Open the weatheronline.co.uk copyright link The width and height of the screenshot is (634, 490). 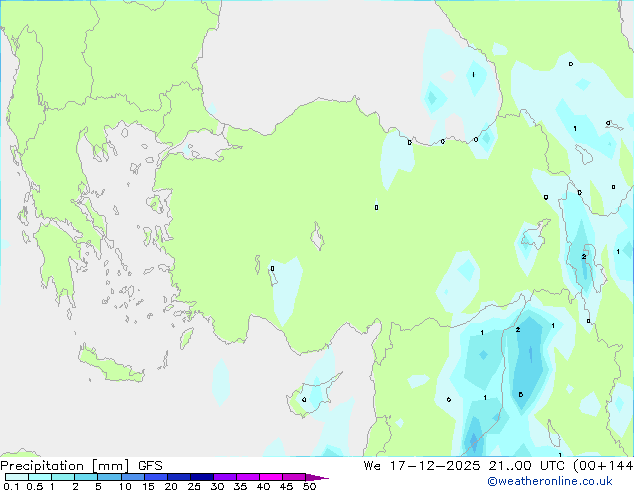pos(549,481)
